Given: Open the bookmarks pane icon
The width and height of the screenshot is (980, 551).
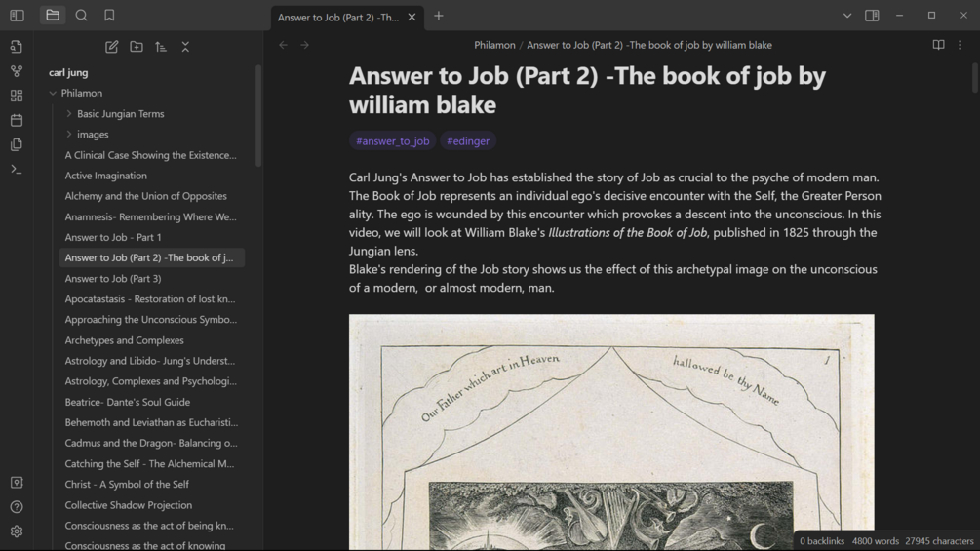Looking at the screenshot, I should pyautogui.click(x=109, y=15).
